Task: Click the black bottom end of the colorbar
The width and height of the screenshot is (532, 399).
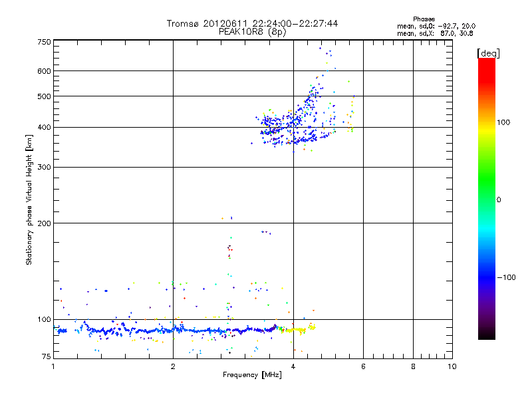Action: coord(487,334)
